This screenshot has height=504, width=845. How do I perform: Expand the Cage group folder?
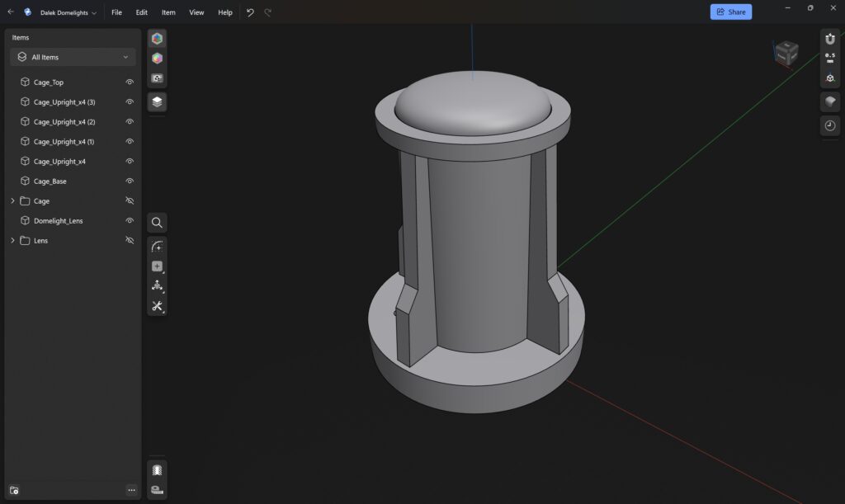[x=12, y=201]
